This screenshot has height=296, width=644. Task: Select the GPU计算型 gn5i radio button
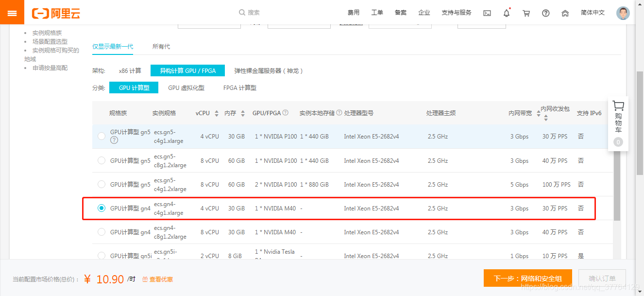coord(102,256)
